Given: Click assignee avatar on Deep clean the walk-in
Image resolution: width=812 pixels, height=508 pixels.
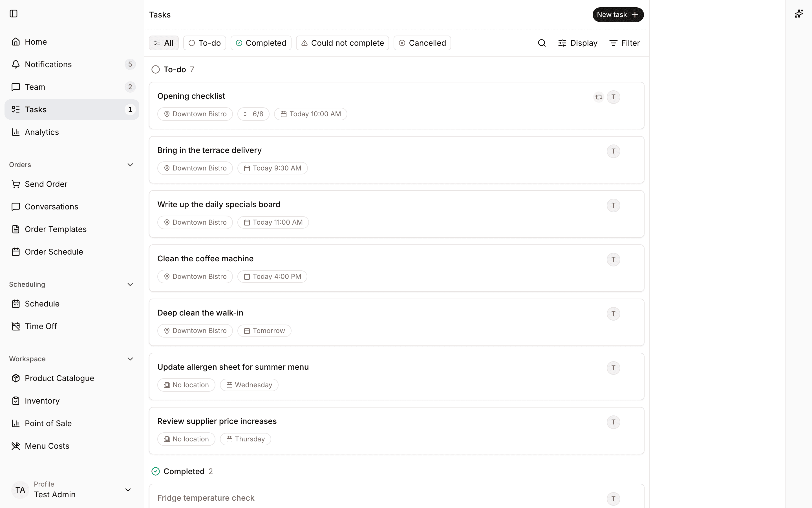Looking at the screenshot, I should [613, 314].
